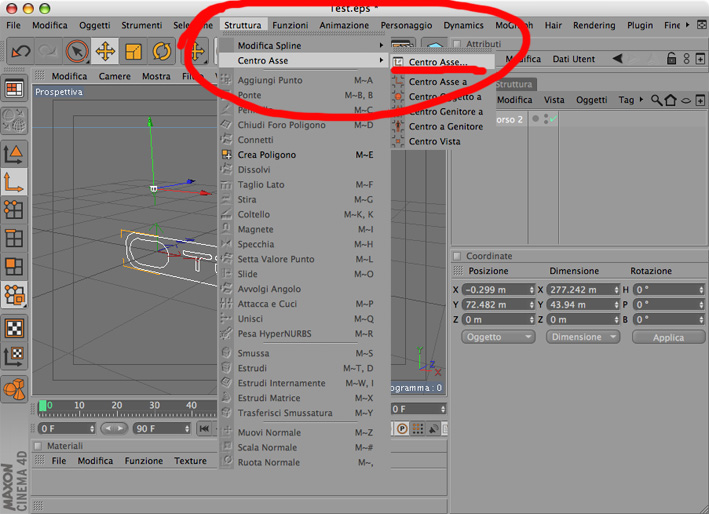
Task: Click the search magnifier icon in Object manager
Action: tap(656, 100)
